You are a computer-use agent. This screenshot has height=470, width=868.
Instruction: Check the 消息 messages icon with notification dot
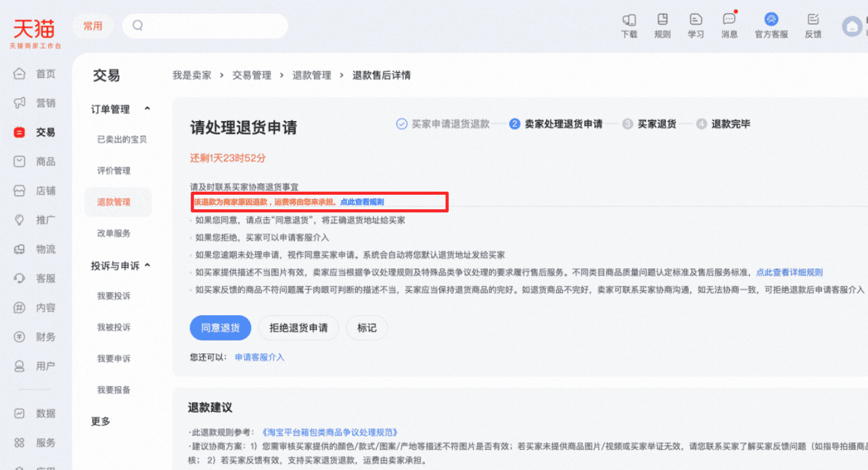[x=728, y=26]
